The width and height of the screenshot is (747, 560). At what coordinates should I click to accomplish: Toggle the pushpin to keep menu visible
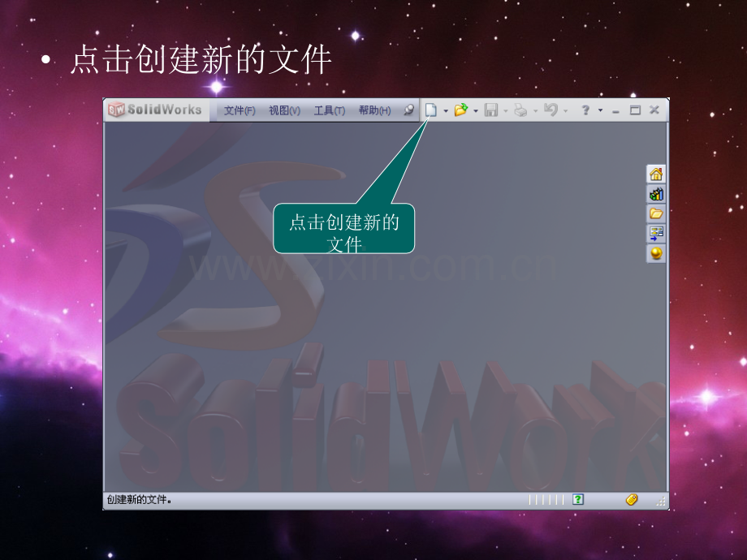click(x=408, y=110)
